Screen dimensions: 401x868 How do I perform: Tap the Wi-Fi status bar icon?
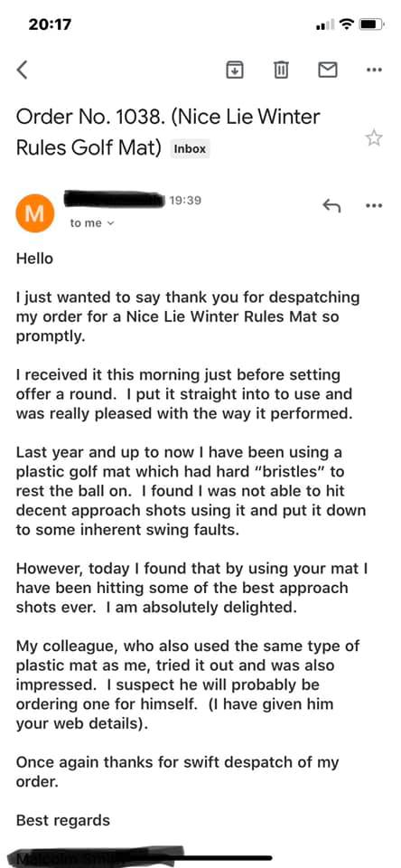pos(347,25)
